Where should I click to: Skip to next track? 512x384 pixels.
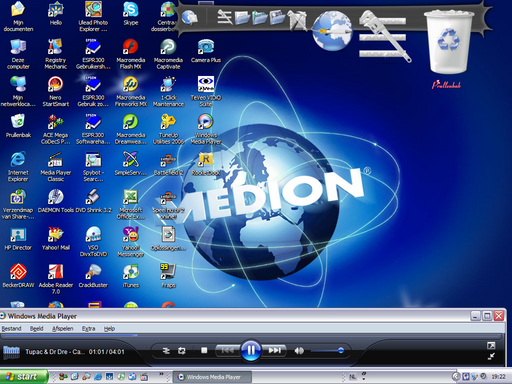(274, 350)
